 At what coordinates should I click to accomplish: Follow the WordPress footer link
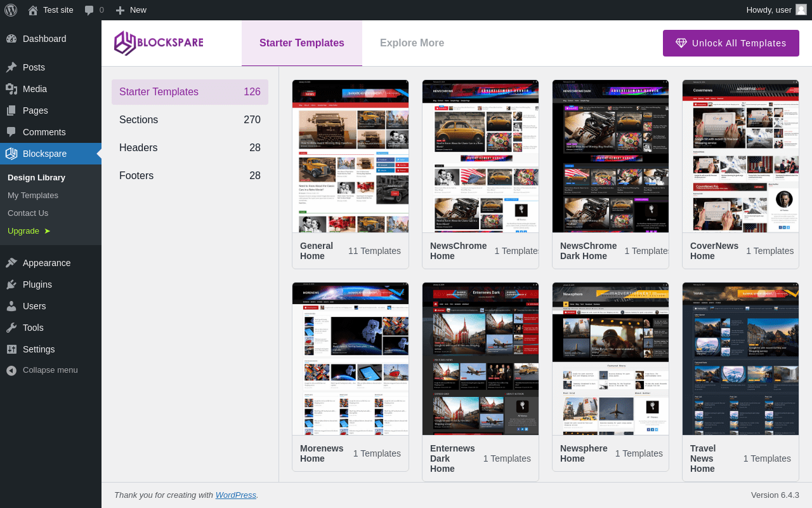(235, 495)
